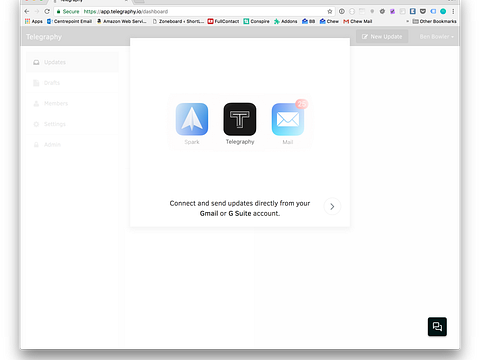This screenshot has width=480, height=360.
Task: Click the blue square extension icon
Action: 413,11
